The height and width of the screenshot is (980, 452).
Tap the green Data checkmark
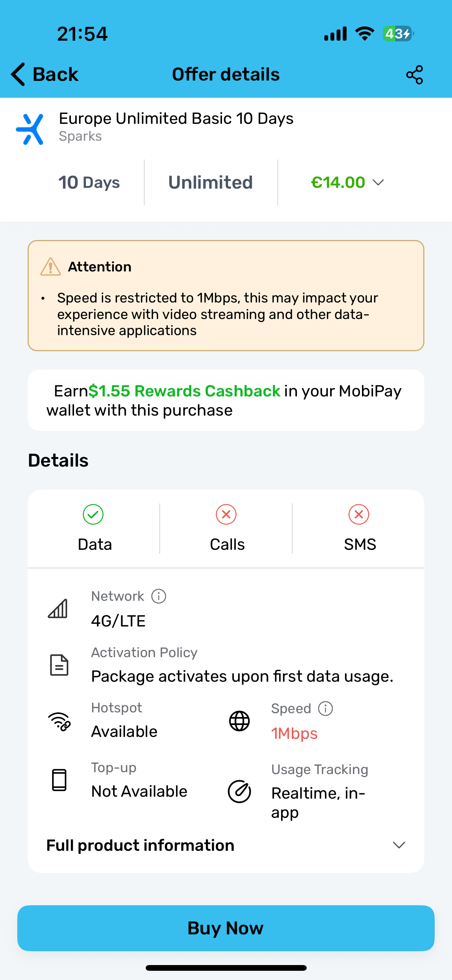pyautogui.click(x=93, y=514)
